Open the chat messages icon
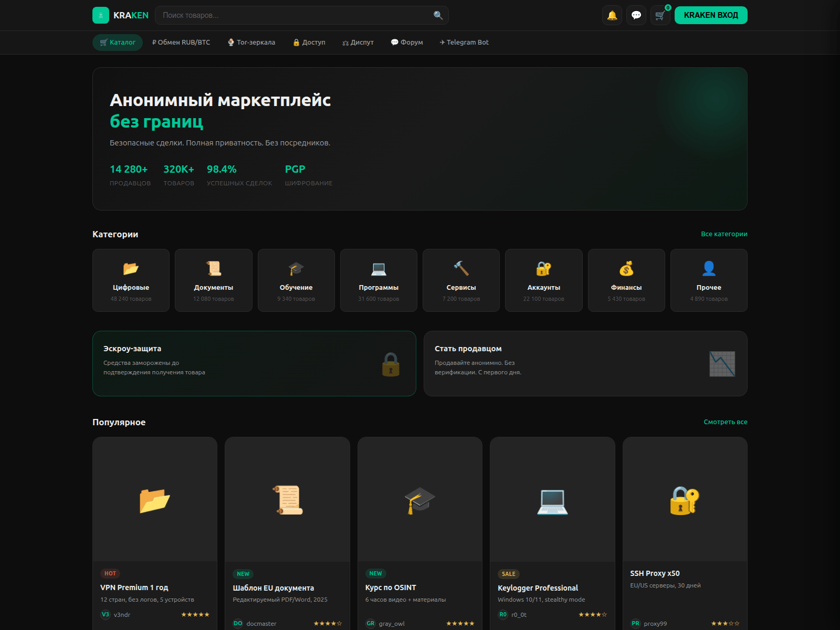 point(636,15)
